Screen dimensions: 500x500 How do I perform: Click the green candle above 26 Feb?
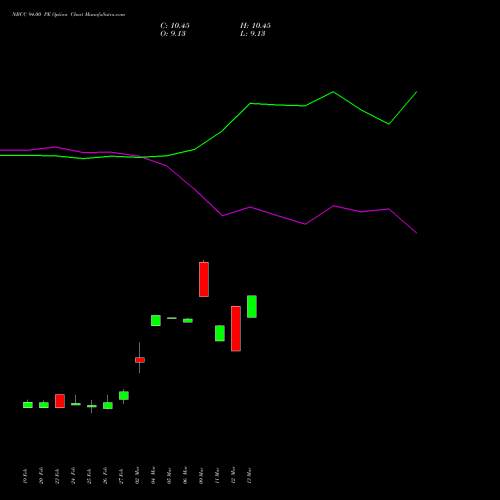108,406
